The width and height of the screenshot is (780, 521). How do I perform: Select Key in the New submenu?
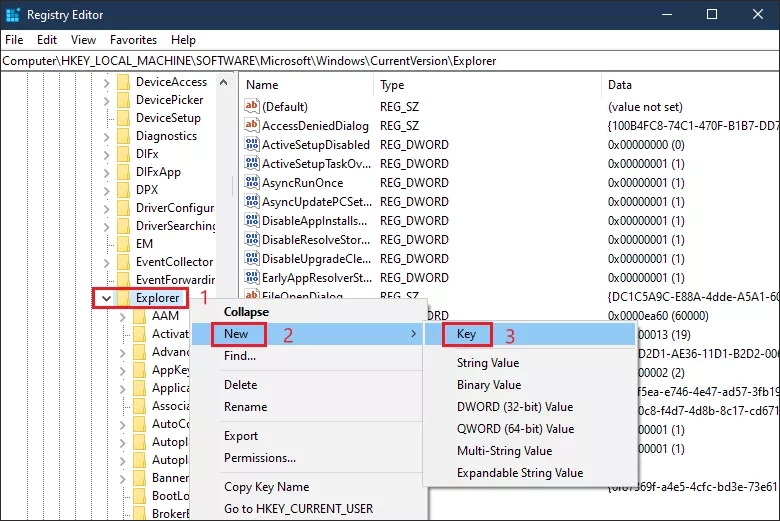[x=530, y=334]
